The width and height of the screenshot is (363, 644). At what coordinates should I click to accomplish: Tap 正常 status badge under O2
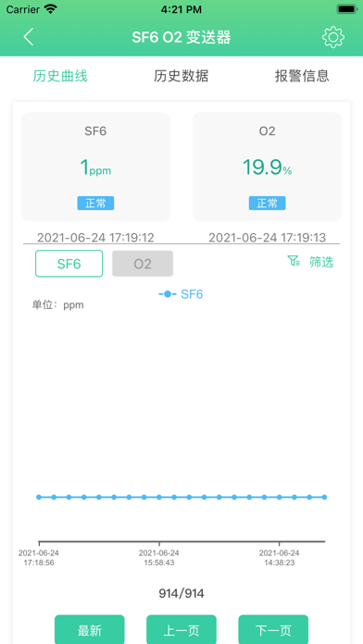click(x=268, y=204)
